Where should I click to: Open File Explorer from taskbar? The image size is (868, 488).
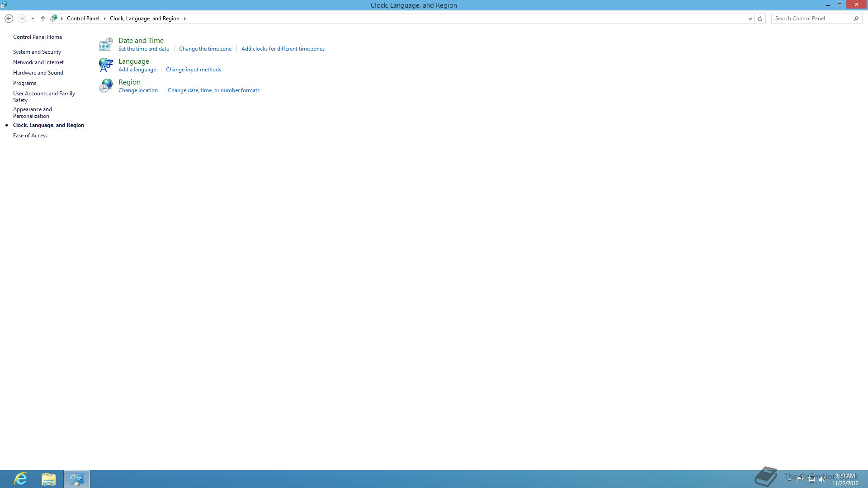(x=49, y=479)
